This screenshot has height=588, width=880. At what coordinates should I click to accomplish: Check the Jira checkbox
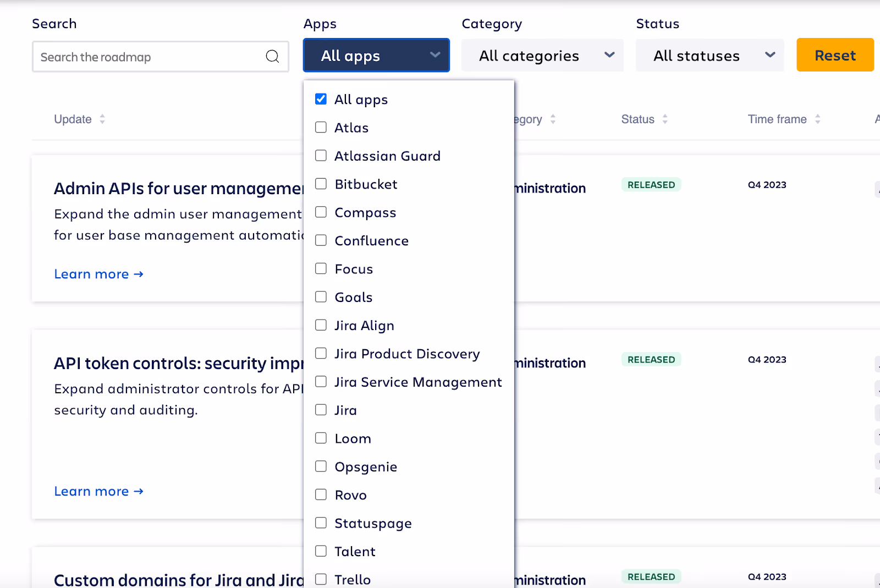point(321,410)
